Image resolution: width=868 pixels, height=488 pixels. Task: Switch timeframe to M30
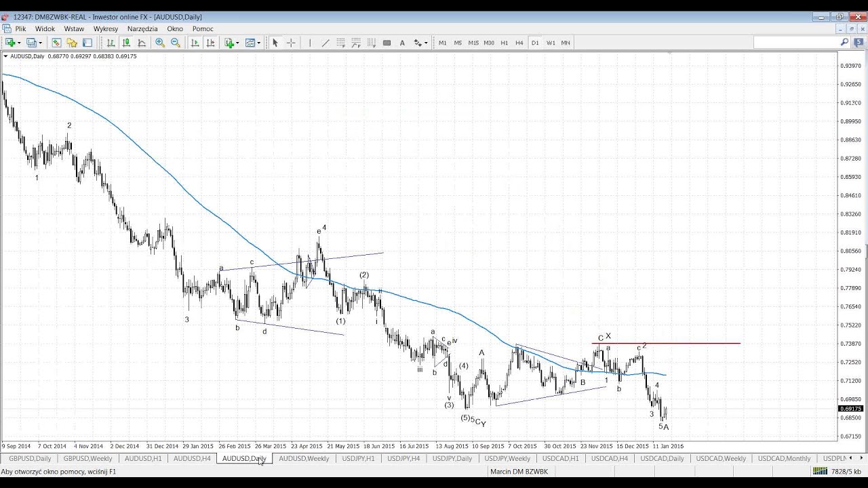pyautogui.click(x=489, y=43)
